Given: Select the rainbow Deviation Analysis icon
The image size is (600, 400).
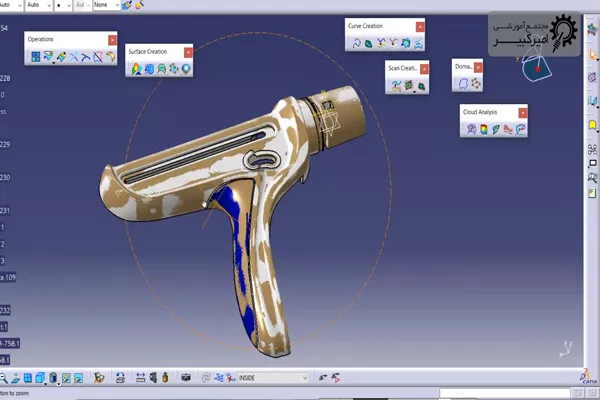Looking at the screenshot, I should (484, 129).
